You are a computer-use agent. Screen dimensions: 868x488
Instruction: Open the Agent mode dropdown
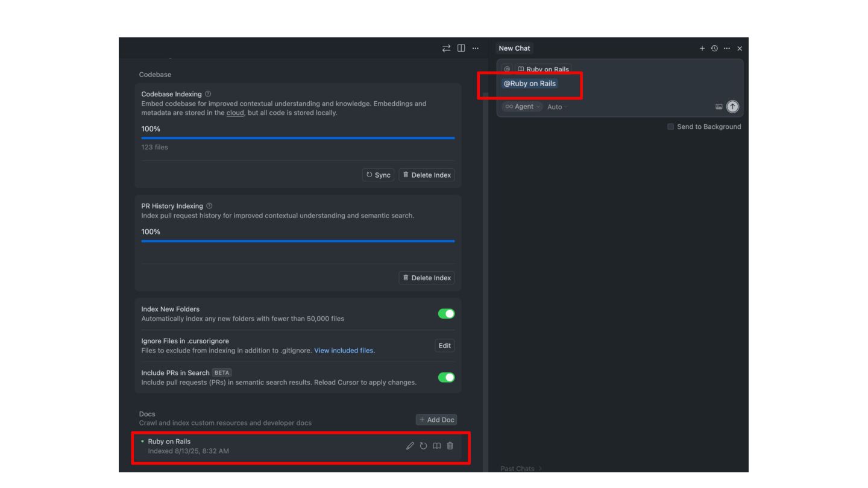[522, 107]
